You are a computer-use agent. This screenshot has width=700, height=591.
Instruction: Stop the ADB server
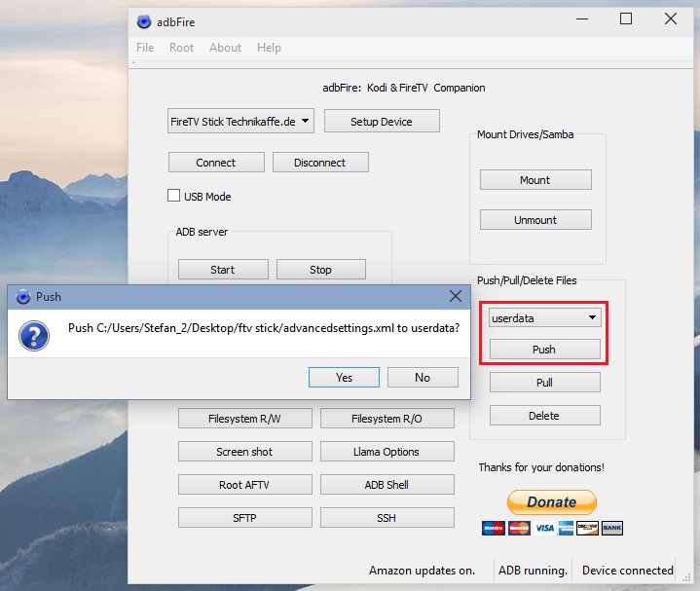tap(321, 270)
